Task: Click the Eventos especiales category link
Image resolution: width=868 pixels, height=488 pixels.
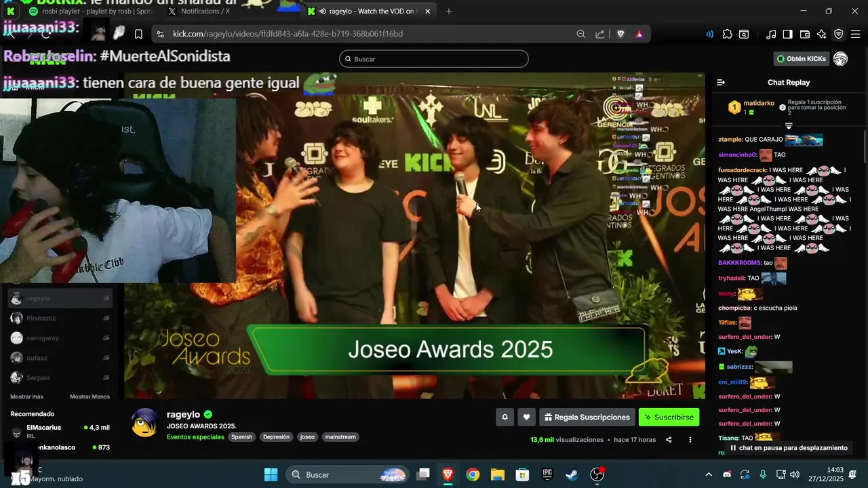Action: pos(195,437)
